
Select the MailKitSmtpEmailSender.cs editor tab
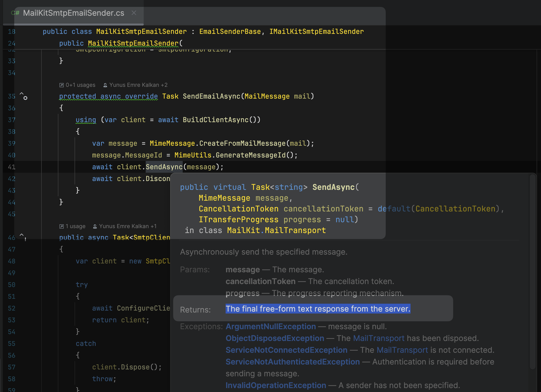(74, 13)
